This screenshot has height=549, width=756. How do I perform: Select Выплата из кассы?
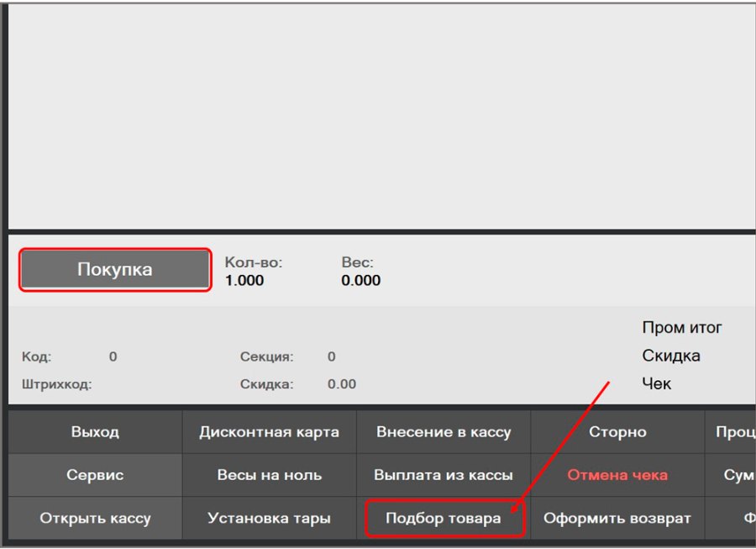(x=443, y=475)
